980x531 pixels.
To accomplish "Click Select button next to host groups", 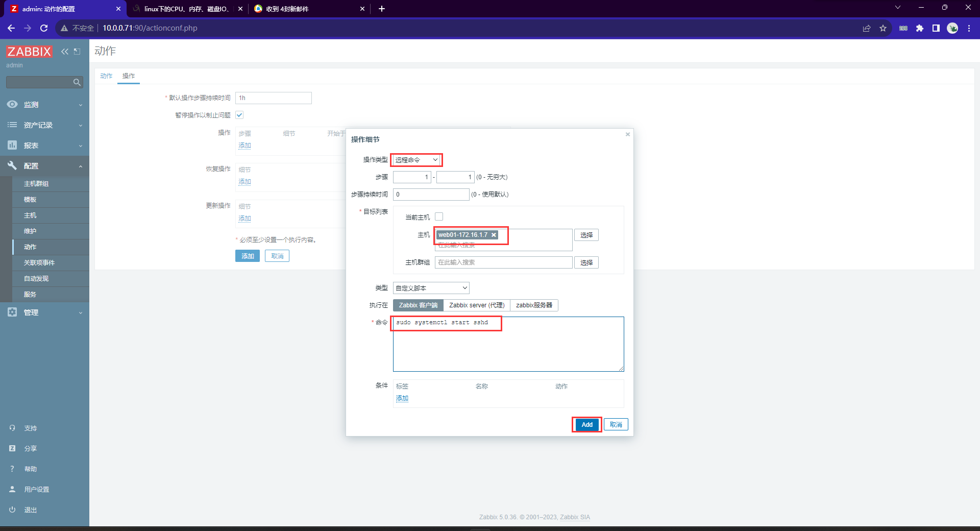I will pos(586,262).
